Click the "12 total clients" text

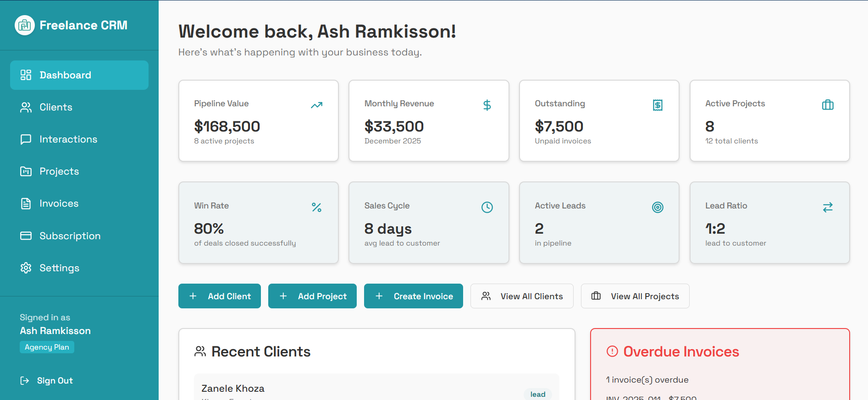[731, 141]
